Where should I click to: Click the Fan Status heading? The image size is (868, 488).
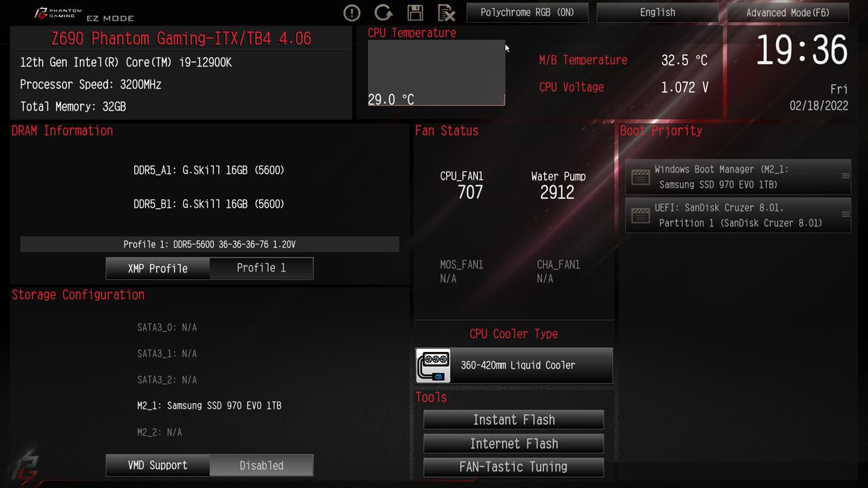447,131
